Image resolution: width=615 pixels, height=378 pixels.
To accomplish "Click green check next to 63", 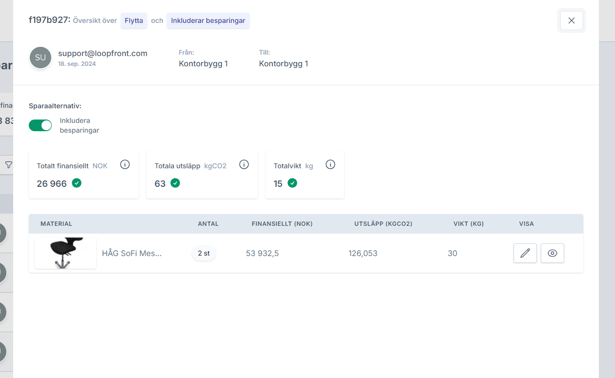I will click(175, 183).
